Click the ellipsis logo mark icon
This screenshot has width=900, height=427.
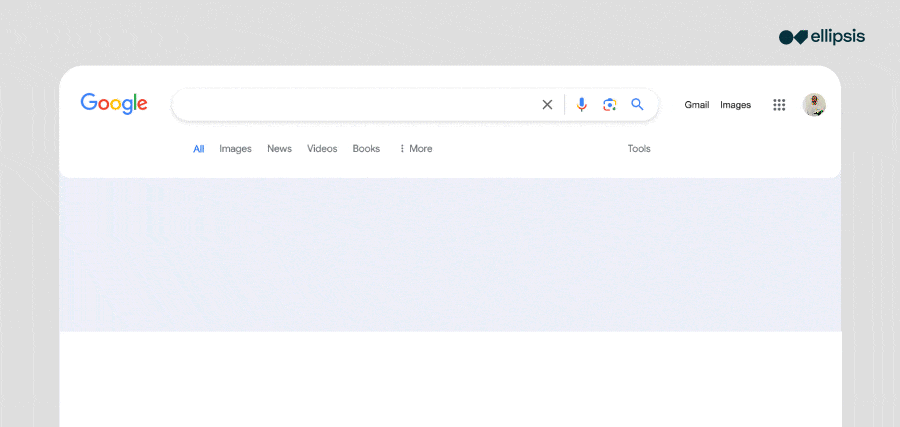click(793, 37)
